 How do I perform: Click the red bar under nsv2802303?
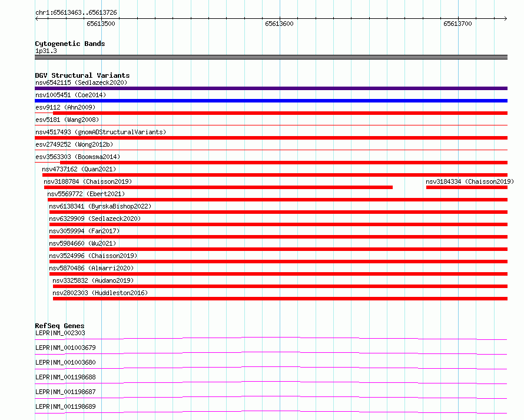tap(280, 299)
